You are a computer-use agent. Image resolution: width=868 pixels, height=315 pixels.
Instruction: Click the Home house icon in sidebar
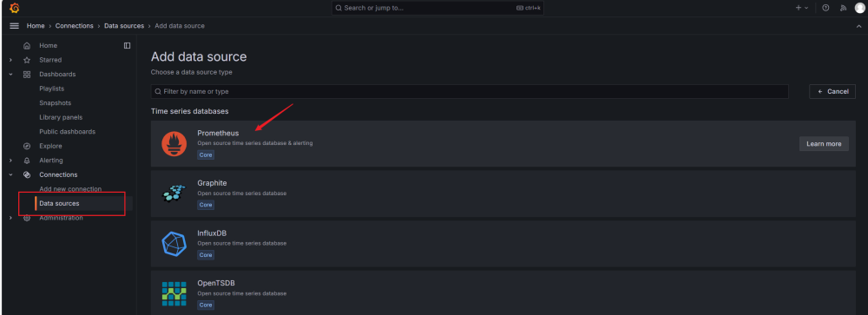point(27,46)
